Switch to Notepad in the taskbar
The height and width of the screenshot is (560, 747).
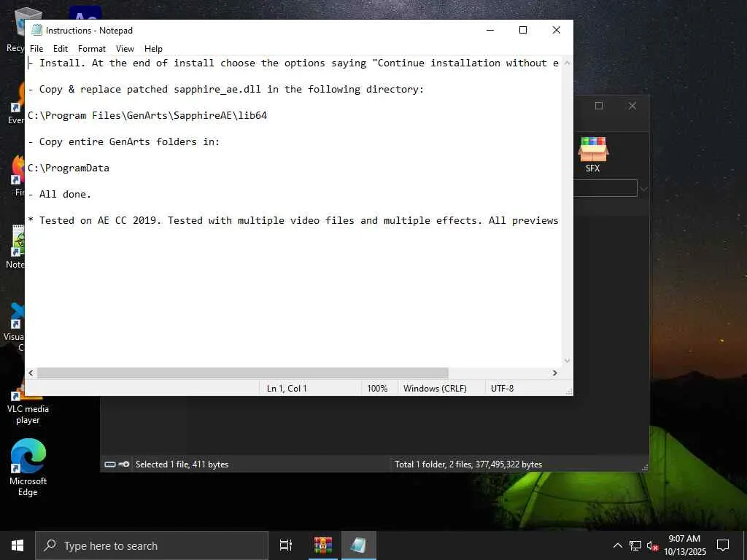[358, 545]
